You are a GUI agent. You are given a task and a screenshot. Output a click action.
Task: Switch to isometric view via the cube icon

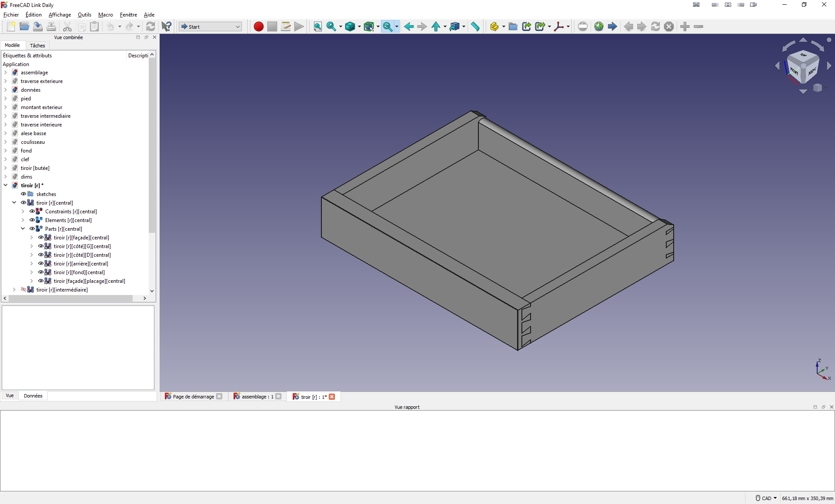pos(351,27)
